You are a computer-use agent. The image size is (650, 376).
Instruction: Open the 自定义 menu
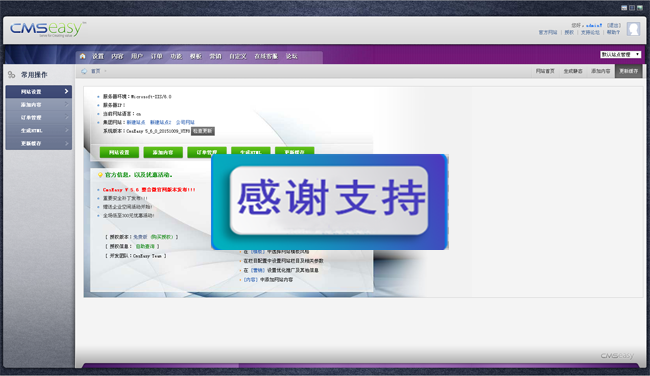click(x=238, y=56)
